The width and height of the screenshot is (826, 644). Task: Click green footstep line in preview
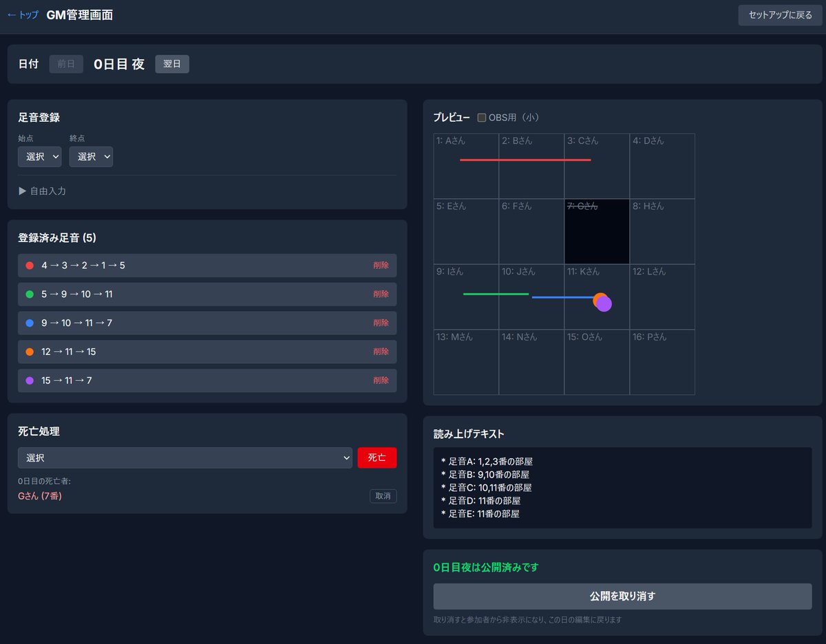pyautogui.click(x=496, y=294)
